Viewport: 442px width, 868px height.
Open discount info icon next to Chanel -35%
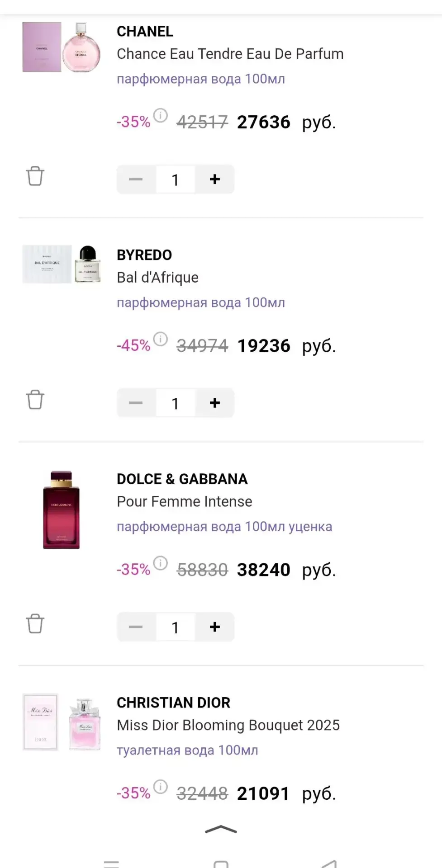(160, 116)
